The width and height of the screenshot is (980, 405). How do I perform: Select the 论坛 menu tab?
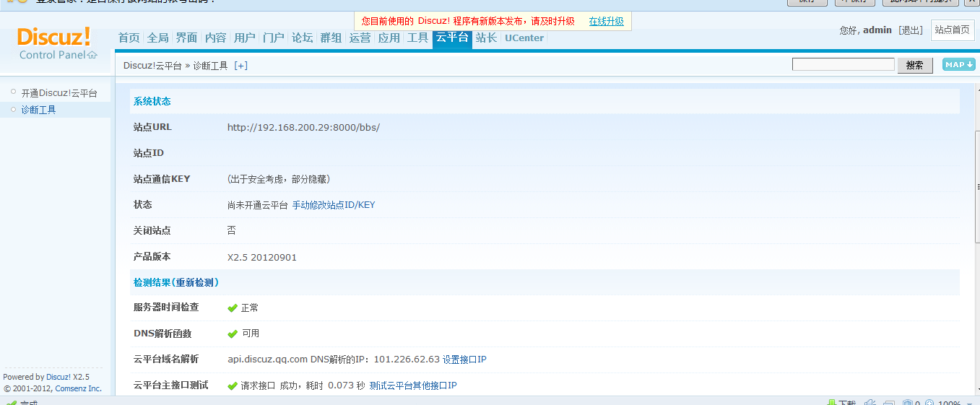(303, 38)
